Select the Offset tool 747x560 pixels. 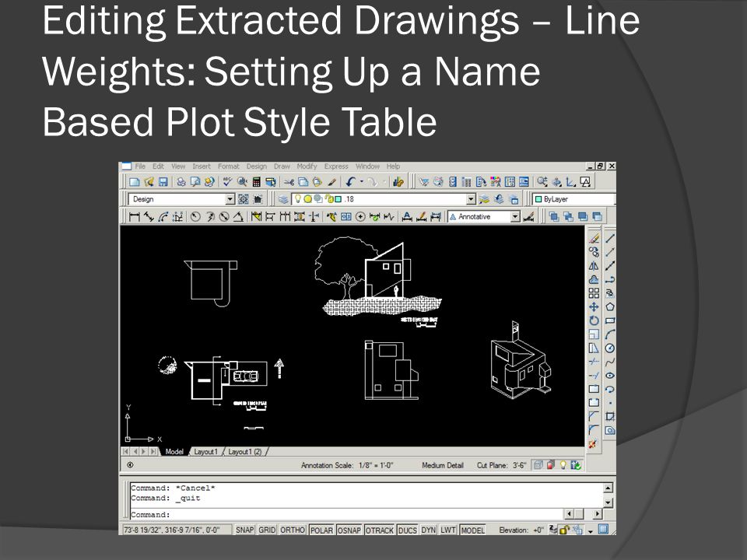point(594,279)
